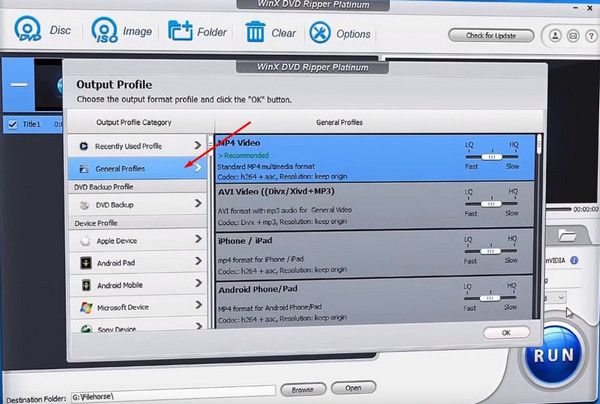
Task: Click the user account icon in the toolbar
Action: tap(555, 36)
